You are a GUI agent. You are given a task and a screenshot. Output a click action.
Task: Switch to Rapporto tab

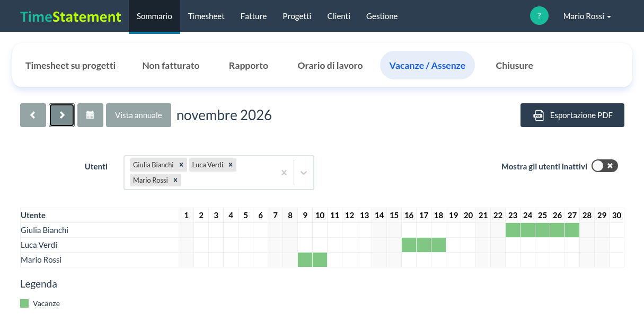249,66
